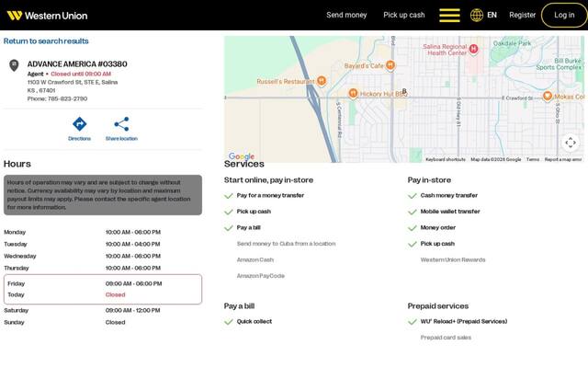Click checkmark beside Mobile wallet transfer
This screenshot has height=368, width=588.
tap(413, 212)
